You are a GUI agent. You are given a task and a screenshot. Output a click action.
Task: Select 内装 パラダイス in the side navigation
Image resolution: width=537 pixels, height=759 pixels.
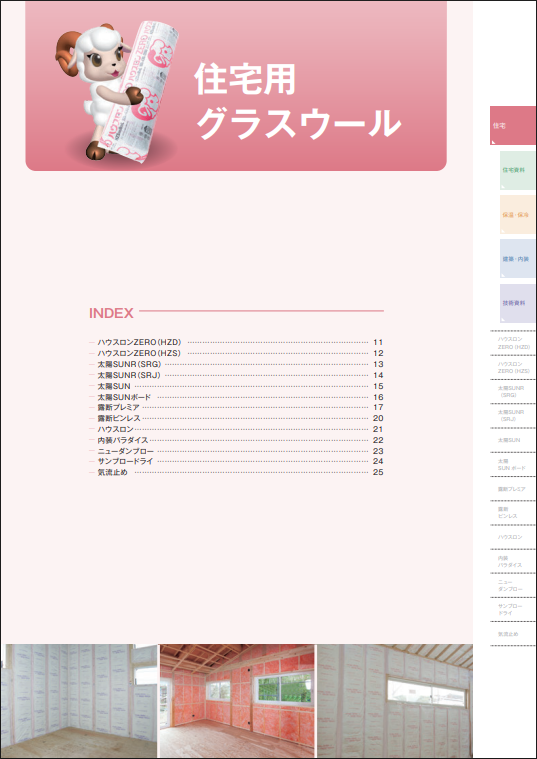click(513, 562)
